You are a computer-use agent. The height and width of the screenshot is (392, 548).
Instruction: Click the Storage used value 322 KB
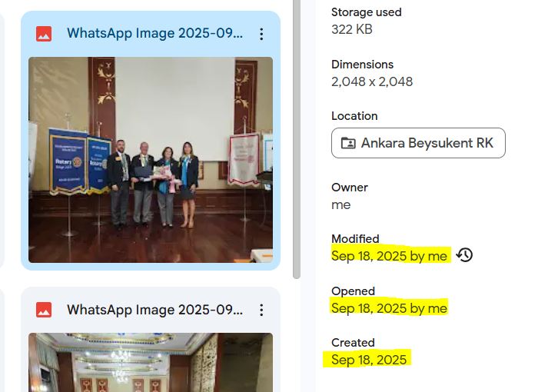(x=351, y=29)
